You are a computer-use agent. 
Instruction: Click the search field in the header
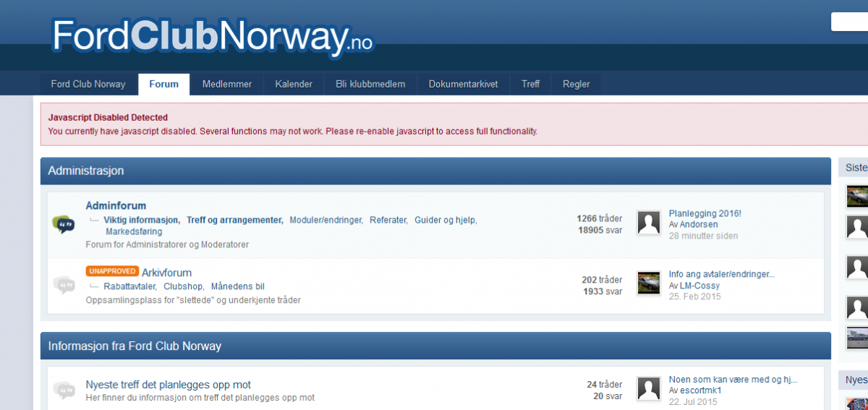(849, 22)
